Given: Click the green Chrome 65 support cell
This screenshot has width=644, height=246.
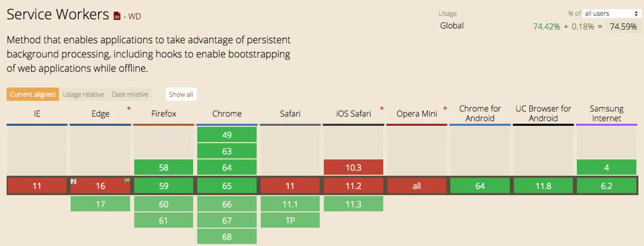Looking at the screenshot, I should (227, 186).
